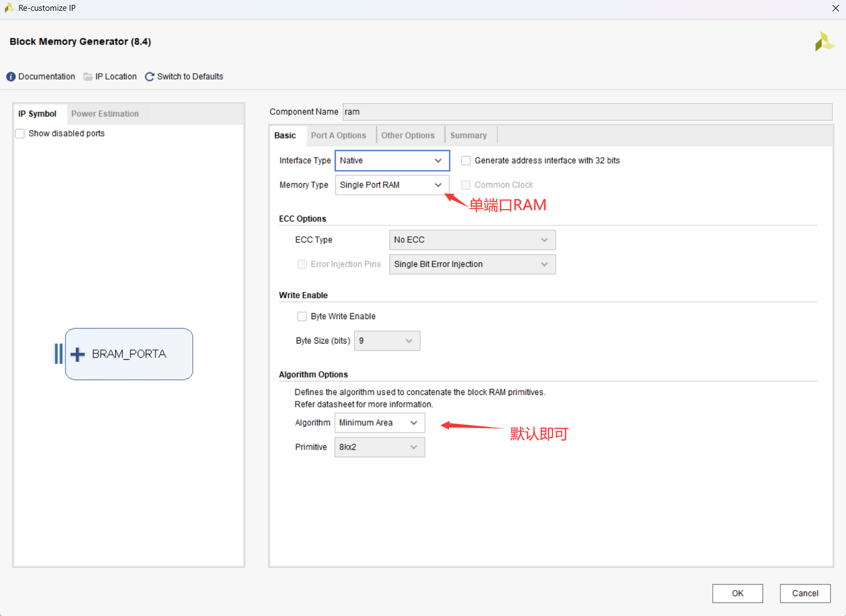
Task: Open the Single Bit Error Injection dropdown
Action: 472,264
